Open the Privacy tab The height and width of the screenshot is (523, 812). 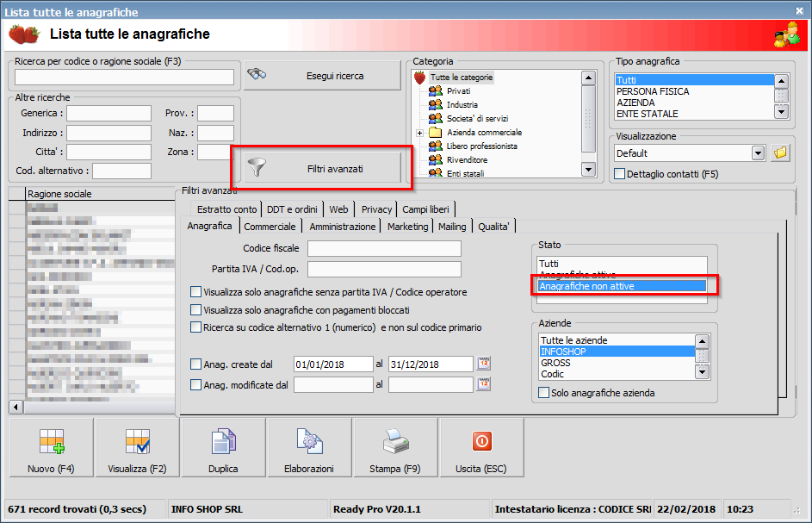coord(376,209)
